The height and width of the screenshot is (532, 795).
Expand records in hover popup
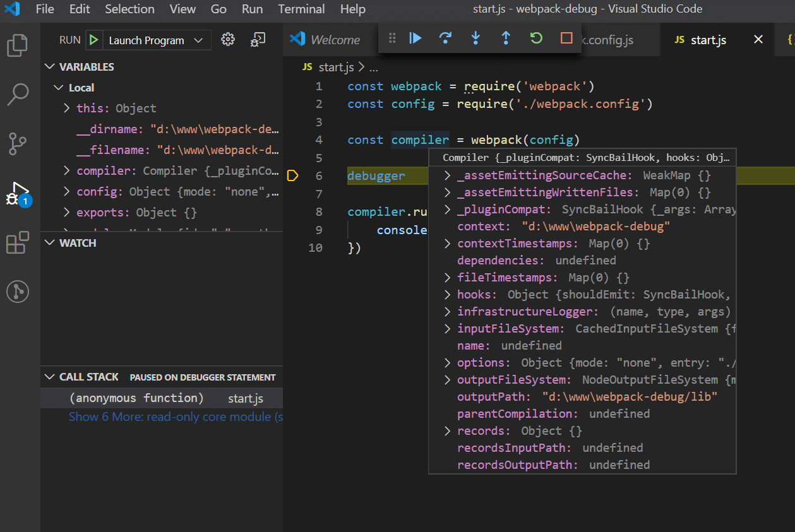click(x=447, y=431)
